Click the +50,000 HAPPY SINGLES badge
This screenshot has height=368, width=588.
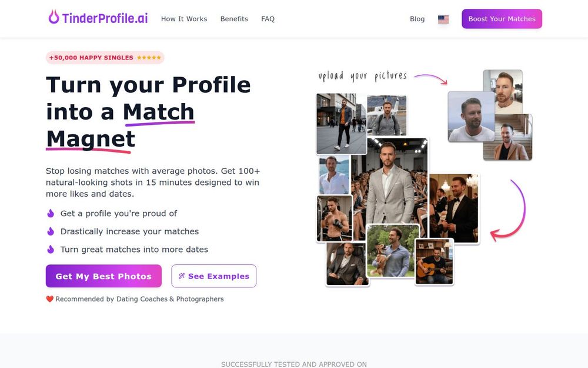click(x=105, y=57)
